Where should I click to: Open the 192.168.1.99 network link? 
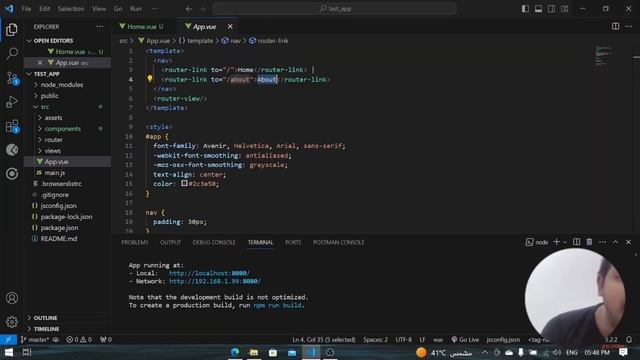tap(215, 282)
